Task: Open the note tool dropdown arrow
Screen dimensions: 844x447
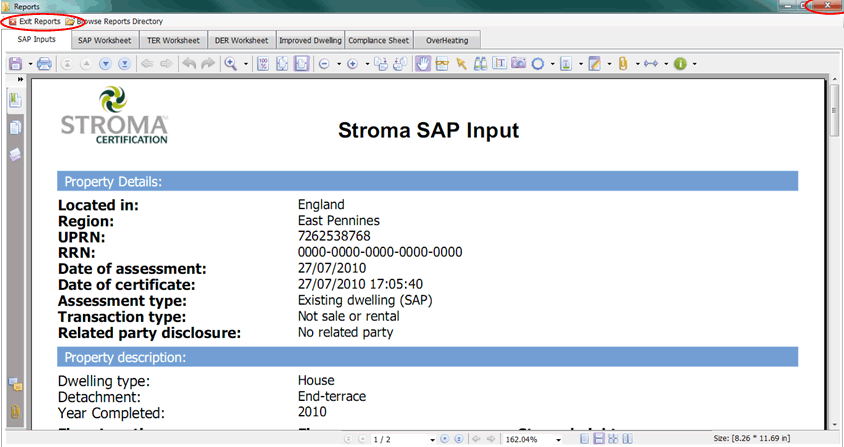Action: pyautogui.click(x=609, y=64)
